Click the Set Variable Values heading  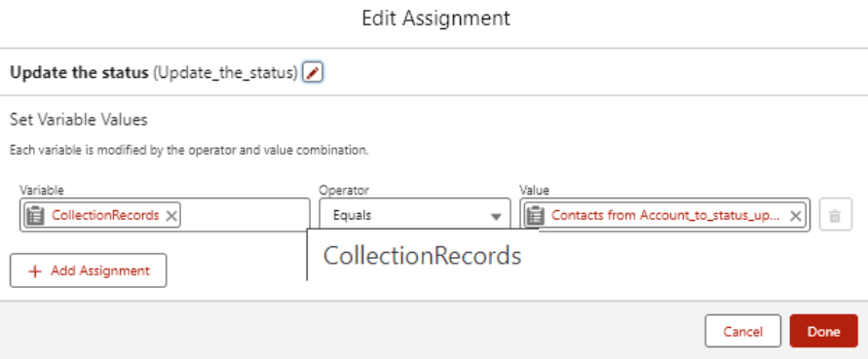[79, 120]
